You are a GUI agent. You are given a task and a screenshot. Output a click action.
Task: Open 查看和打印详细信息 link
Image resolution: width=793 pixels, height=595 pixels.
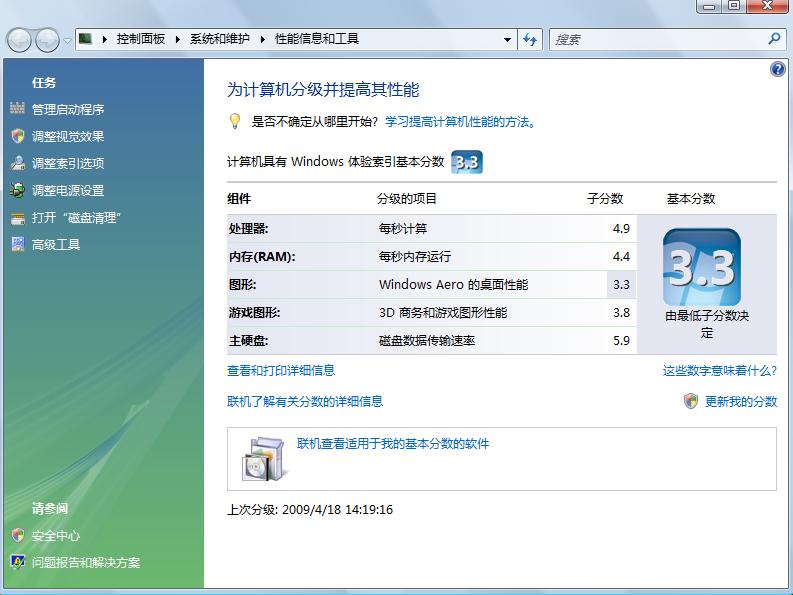click(281, 370)
